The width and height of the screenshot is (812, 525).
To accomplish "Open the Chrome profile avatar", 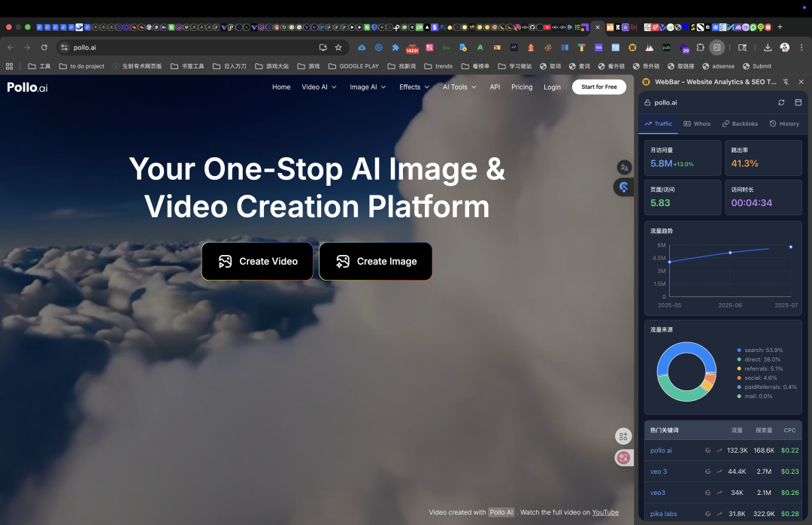I will coord(784,47).
